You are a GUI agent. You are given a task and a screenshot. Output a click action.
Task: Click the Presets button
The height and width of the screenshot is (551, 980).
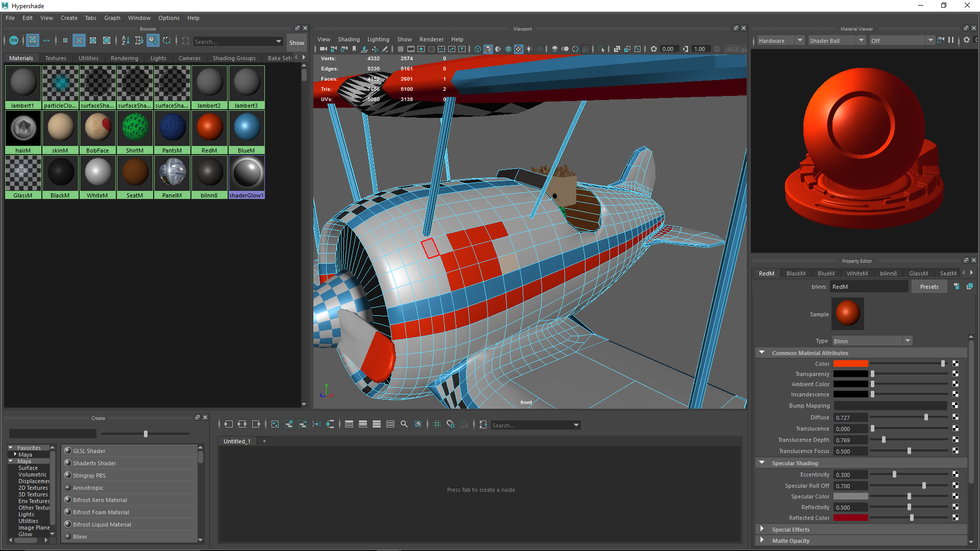(929, 286)
